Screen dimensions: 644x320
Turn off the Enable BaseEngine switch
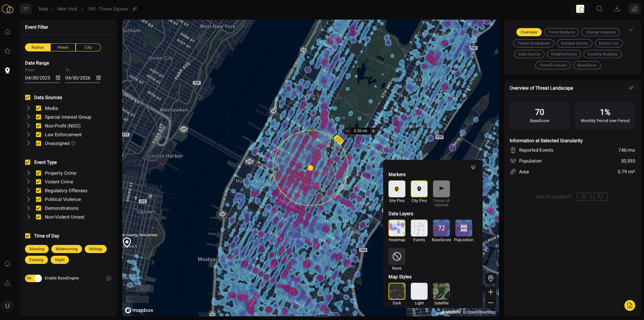pyautogui.click(x=33, y=278)
